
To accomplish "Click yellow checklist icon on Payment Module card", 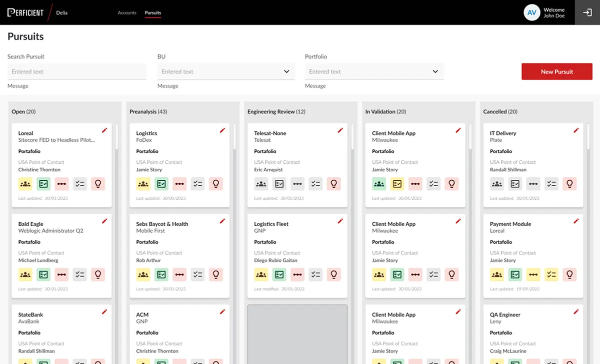I will point(551,275).
